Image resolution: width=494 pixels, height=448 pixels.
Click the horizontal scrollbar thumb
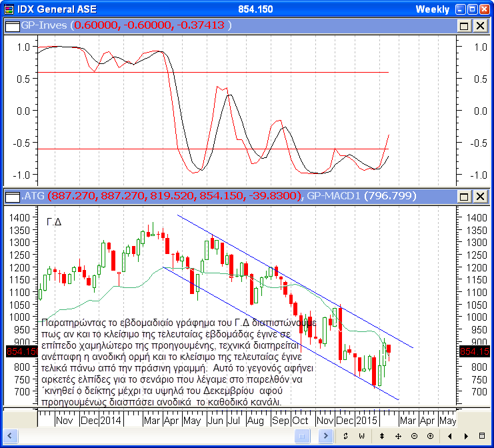[x=302, y=436]
